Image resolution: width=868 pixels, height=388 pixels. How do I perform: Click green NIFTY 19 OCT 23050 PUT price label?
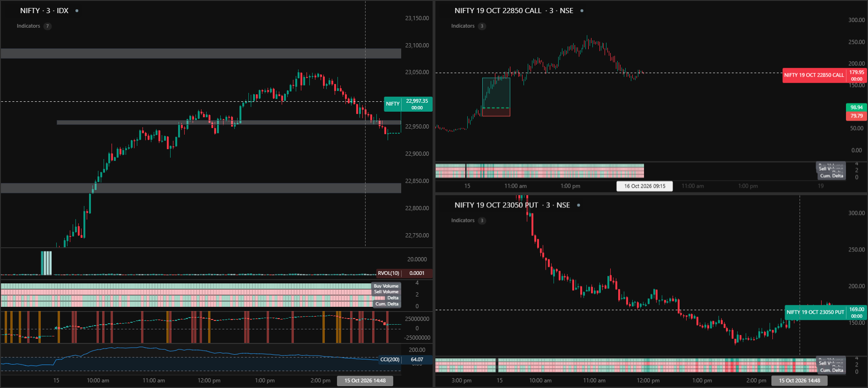point(826,312)
